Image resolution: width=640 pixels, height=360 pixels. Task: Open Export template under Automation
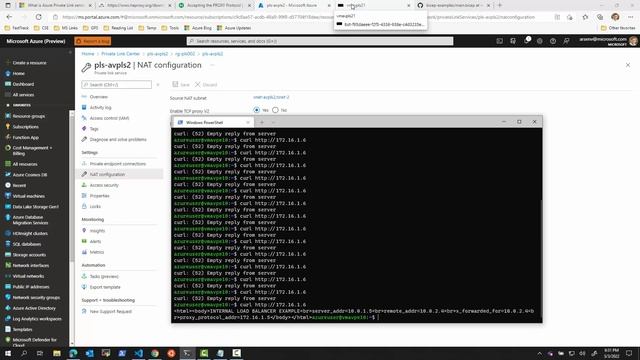coord(105,287)
